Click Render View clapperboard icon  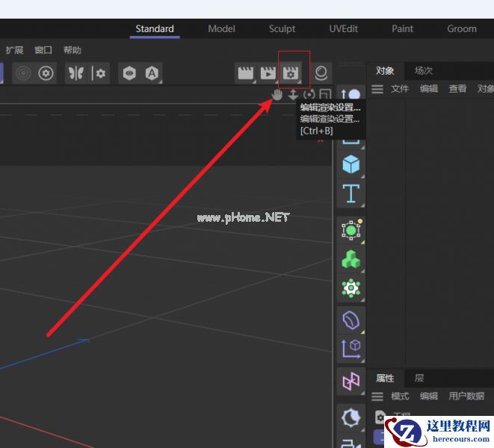246,74
